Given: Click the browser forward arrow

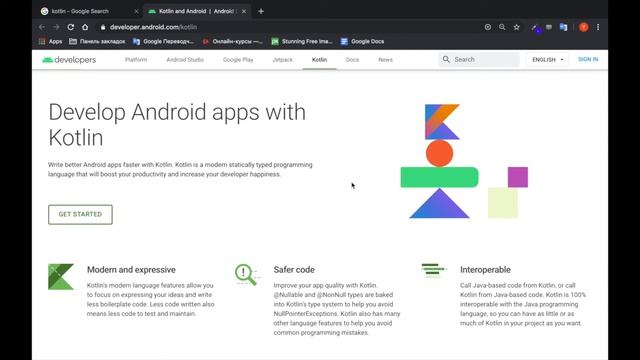Looking at the screenshot, I should pyautogui.click(x=56, y=27).
